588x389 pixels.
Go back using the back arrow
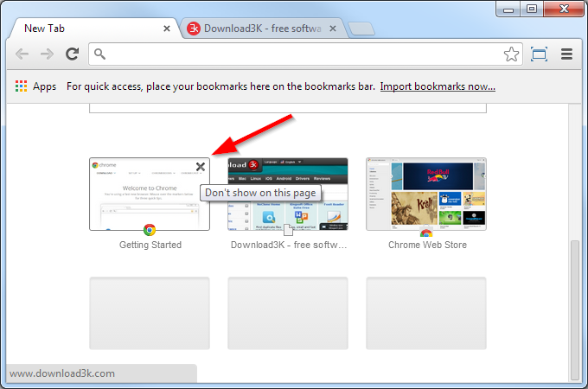[22, 54]
